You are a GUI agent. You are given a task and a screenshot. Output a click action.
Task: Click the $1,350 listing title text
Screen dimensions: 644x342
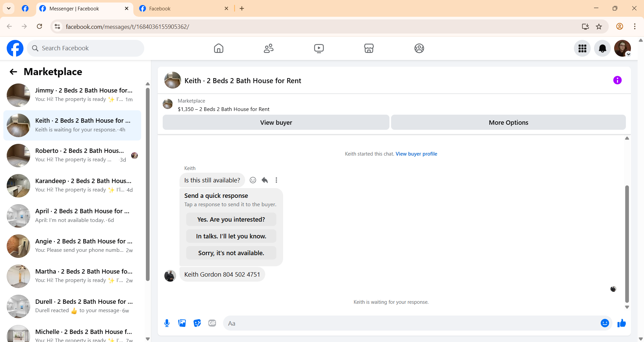tap(224, 109)
